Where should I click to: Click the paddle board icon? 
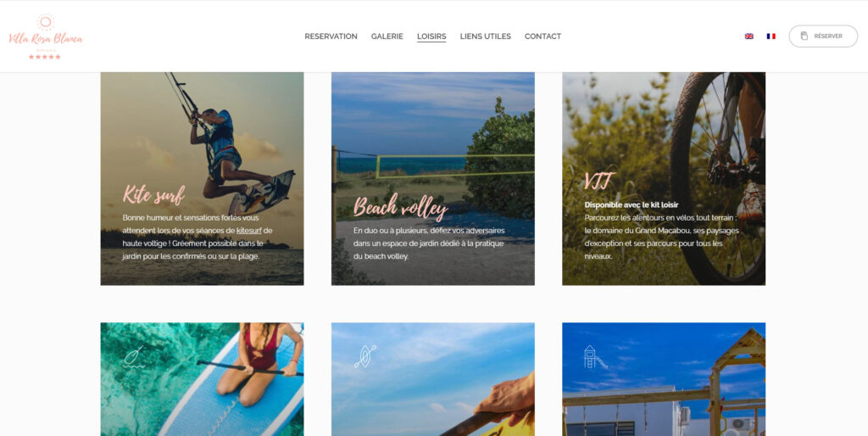134,357
